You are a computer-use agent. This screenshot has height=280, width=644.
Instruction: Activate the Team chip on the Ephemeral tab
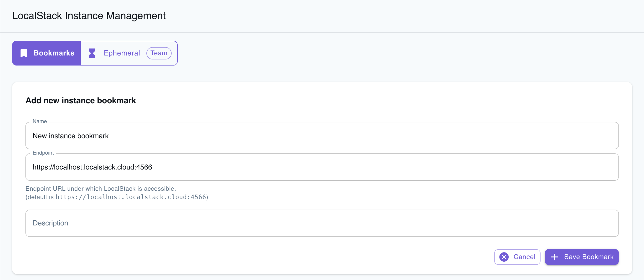[159, 53]
